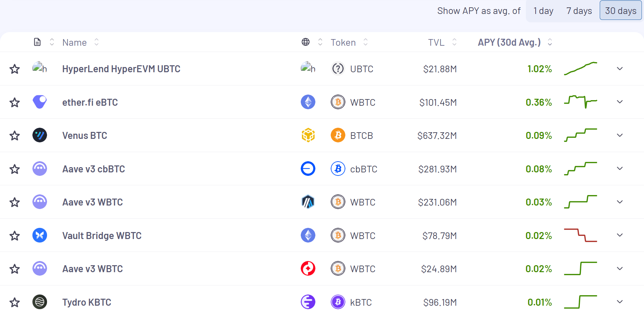Toggle the star on Aave v3 WBTC $24.89M row
The height and width of the screenshot is (313, 644).
coord(15,269)
